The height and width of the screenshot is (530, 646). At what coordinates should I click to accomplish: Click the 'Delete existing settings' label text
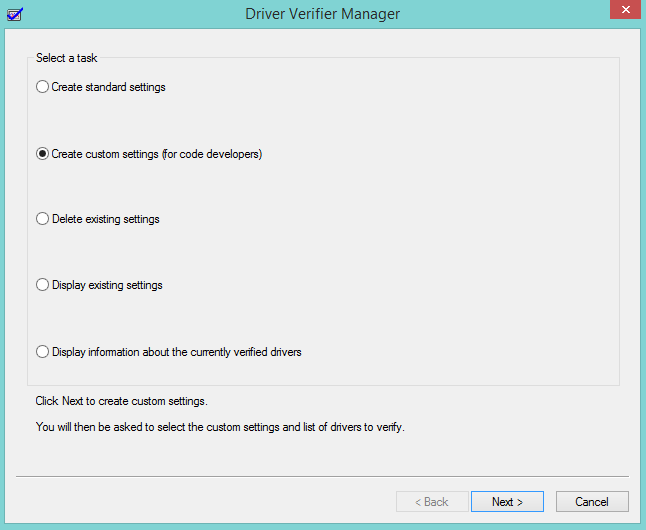tap(106, 219)
